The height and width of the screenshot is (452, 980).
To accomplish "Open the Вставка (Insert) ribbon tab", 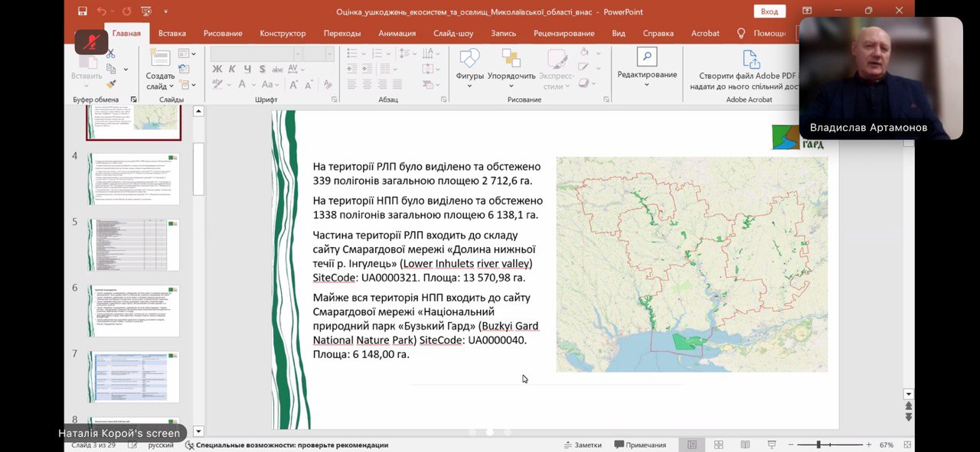I will point(172,34).
